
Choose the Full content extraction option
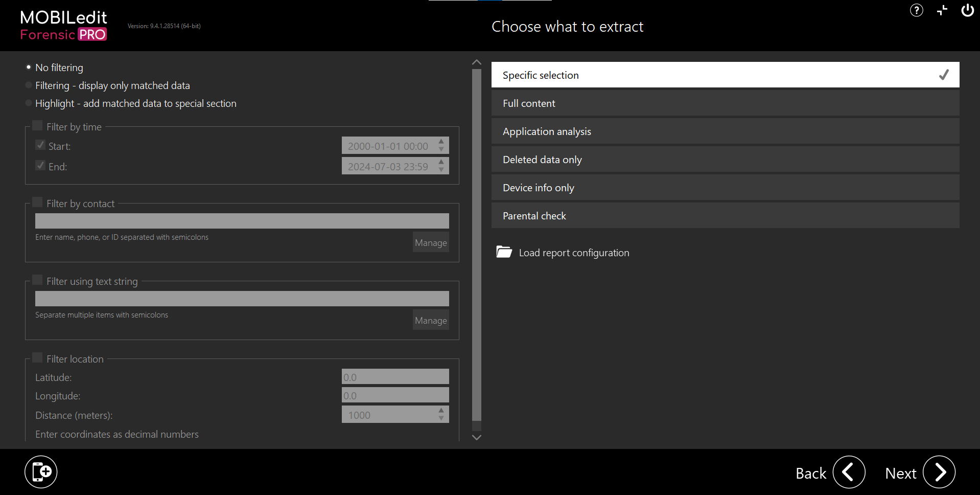tap(725, 103)
